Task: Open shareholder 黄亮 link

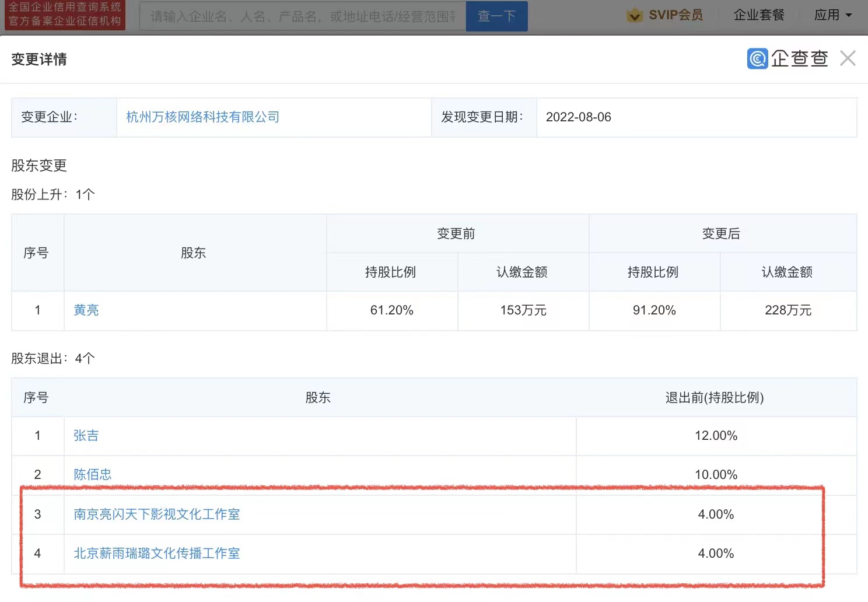Action: pyautogui.click(x=86, y=310)
